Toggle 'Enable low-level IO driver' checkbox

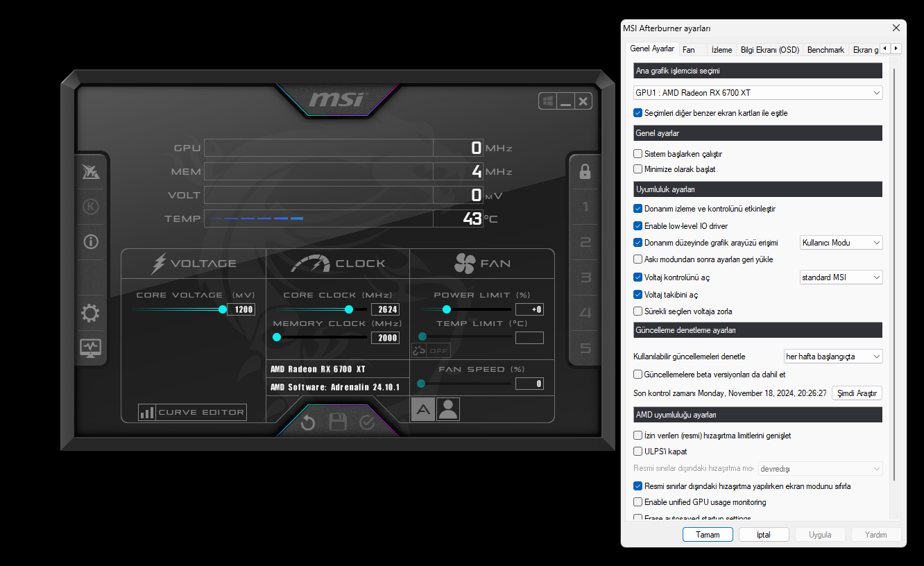tap(638, 226)
